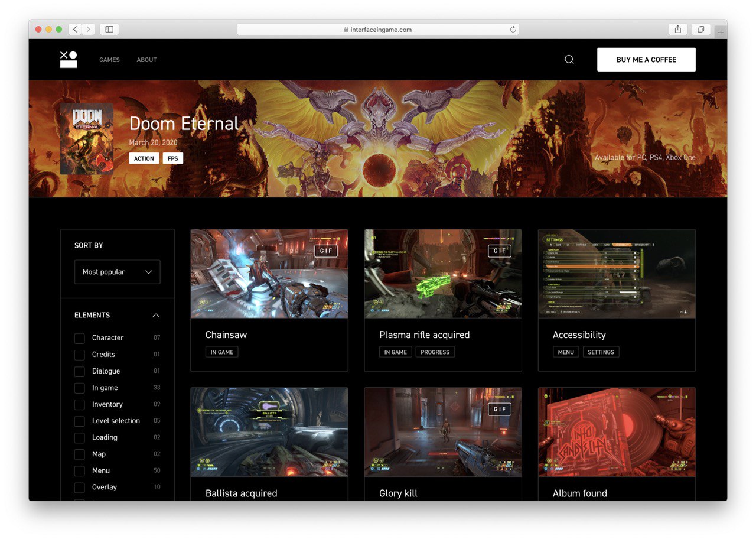Click the interfaceingame.com address bar
Viewport: 756px width, 539px height.
pyautogui.click(x=378, y=29)
